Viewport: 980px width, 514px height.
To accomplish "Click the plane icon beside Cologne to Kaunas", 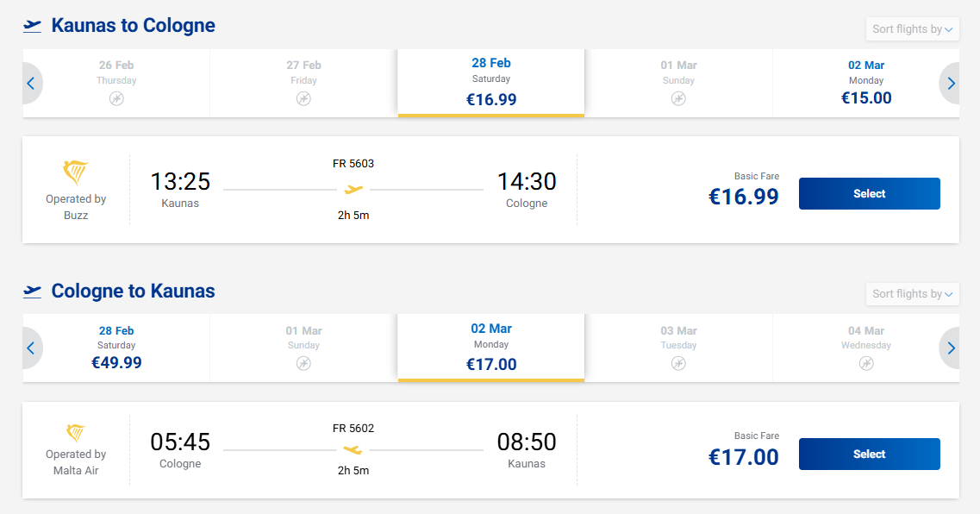I will [33, 291].
